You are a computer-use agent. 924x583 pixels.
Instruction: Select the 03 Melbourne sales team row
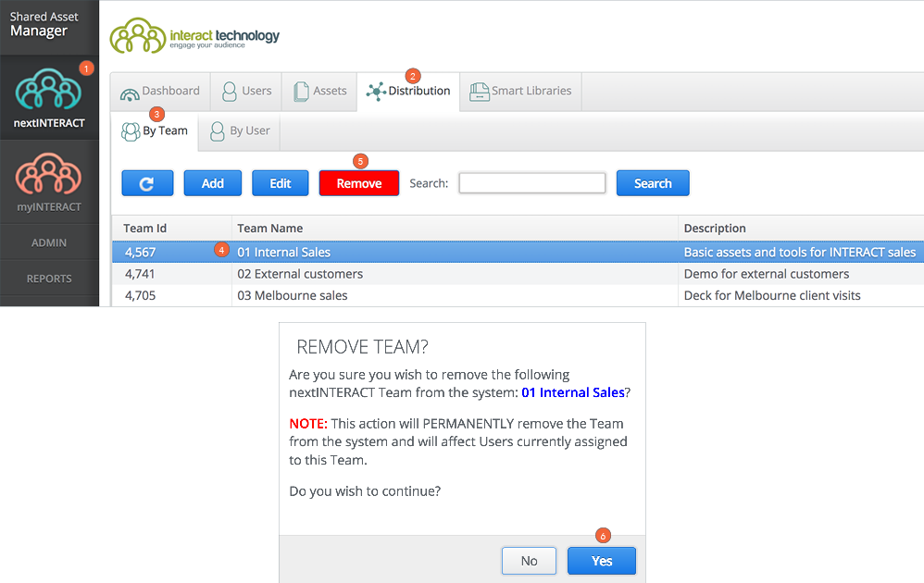point(518,295)
